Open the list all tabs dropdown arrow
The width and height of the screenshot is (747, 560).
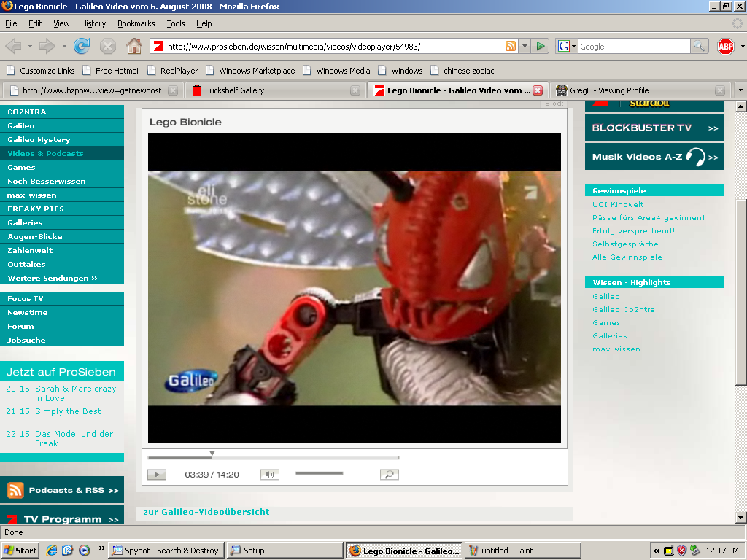click(740, 90)
